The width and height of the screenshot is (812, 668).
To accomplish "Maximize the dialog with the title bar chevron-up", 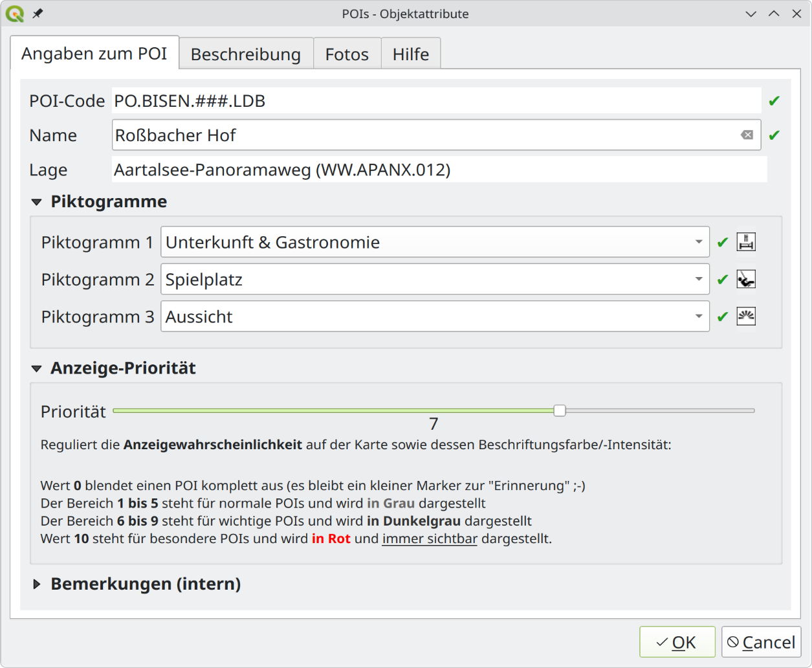I will pos(774,14).
